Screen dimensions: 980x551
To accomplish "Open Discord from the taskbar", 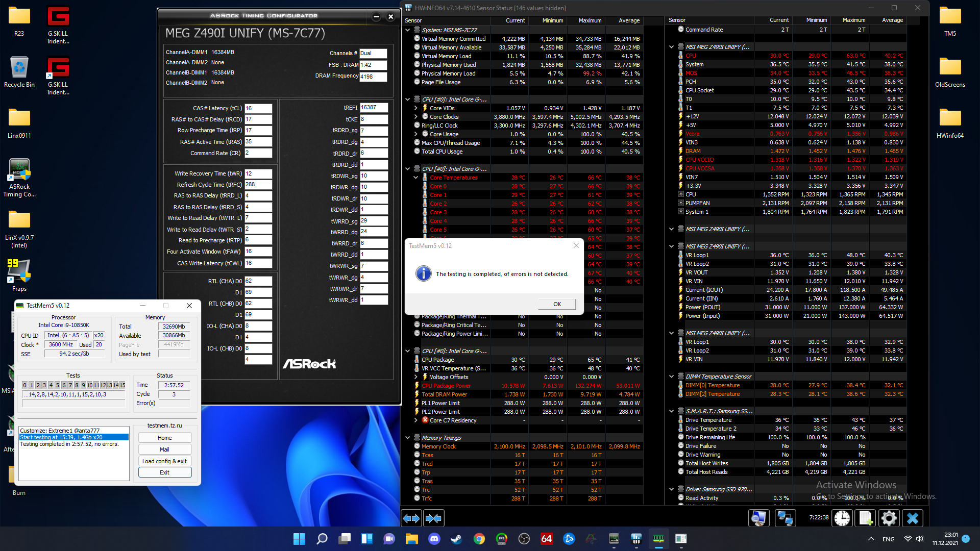I will [x=434, y=539].
